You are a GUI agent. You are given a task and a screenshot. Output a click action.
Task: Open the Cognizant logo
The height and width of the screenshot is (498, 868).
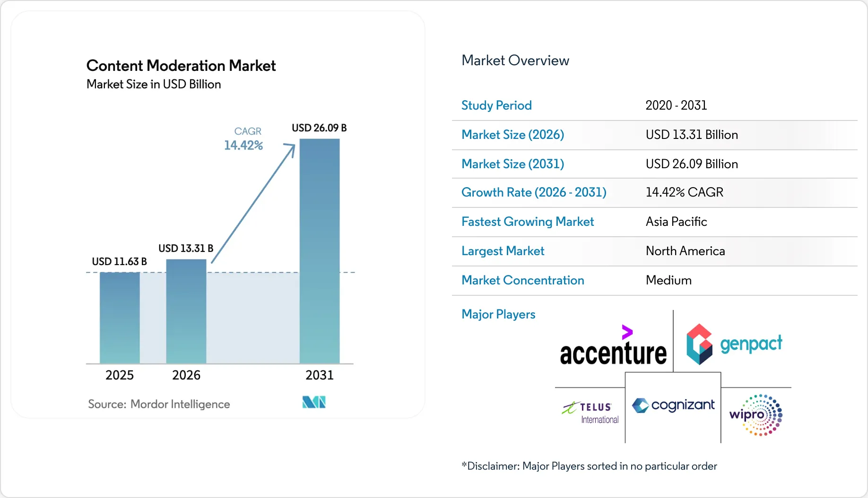coord(673,405)
